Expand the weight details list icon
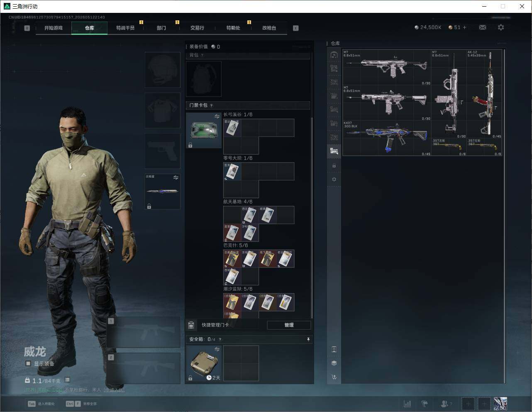The image size is (532, 412). [x=67, y=380]
